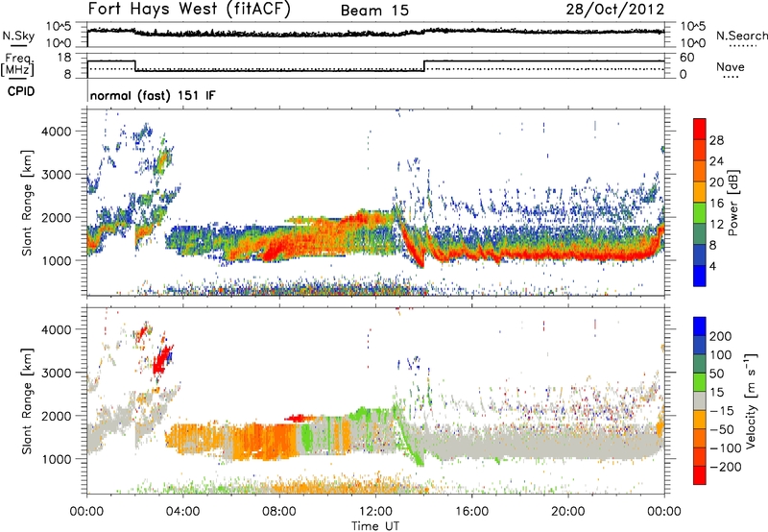Image resolution: width=768 pixels, height=532 pixels.
Task: Click the date "28/Oct/2012"
Action: coord(615,10)
